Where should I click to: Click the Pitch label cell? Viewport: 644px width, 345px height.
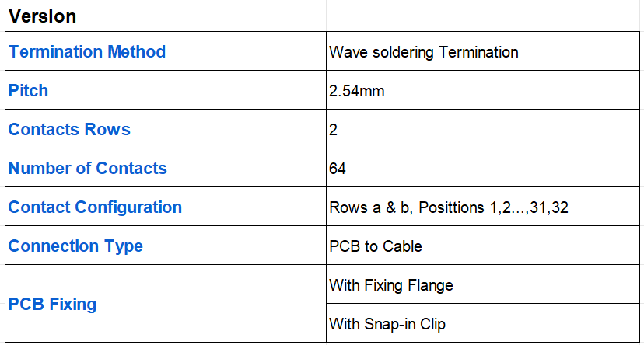coord(166,90)
